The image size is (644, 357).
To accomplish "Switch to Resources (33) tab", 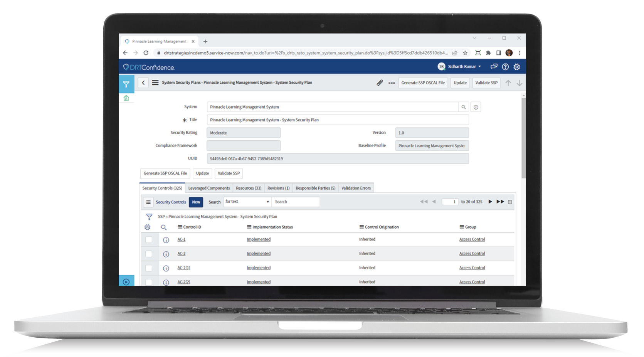I will 249,188.
